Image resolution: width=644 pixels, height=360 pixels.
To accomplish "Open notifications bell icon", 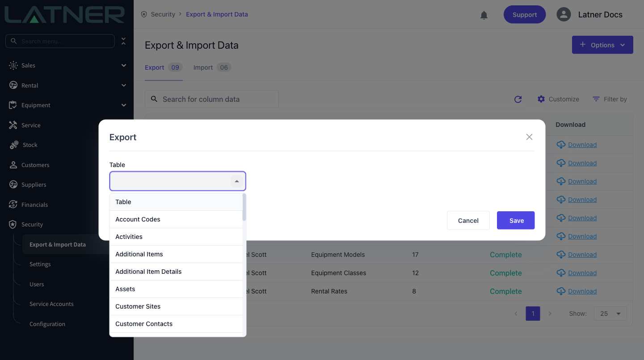I will click(x=484, y=15).
